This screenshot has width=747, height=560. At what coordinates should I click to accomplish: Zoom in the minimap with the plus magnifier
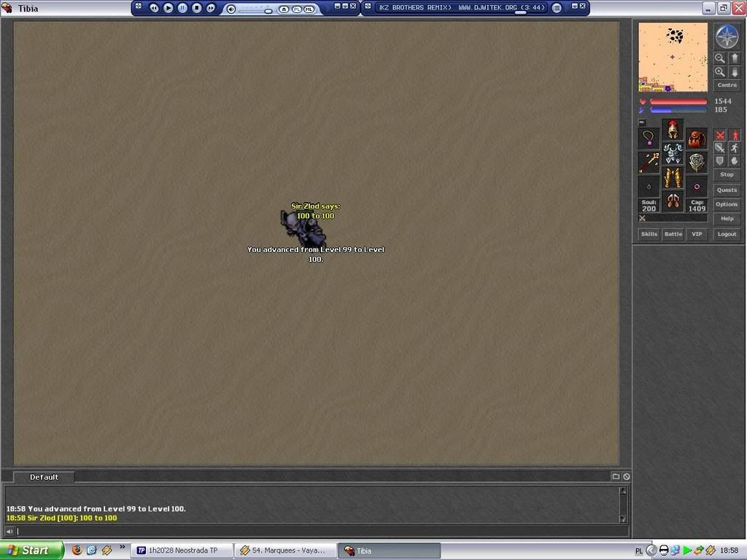click(x=720, y=72)
